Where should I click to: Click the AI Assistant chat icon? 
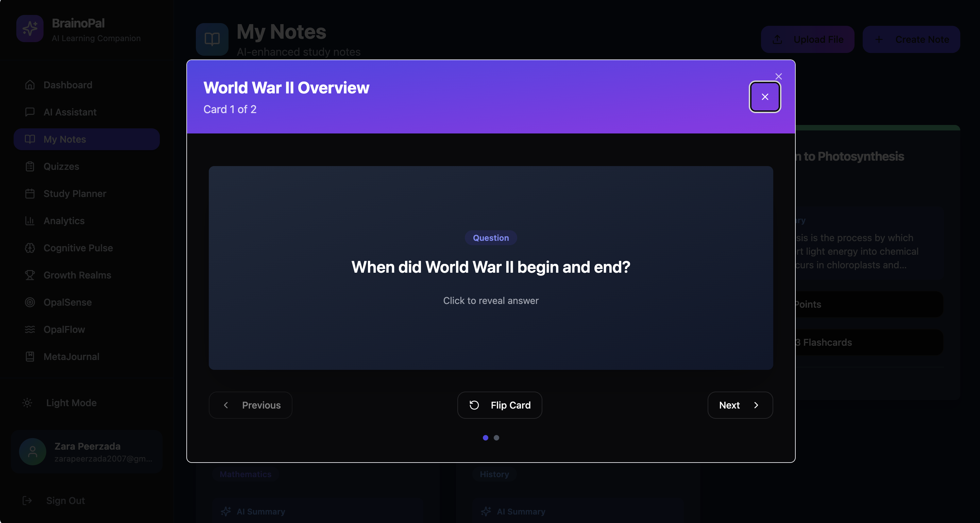point(30,112)
